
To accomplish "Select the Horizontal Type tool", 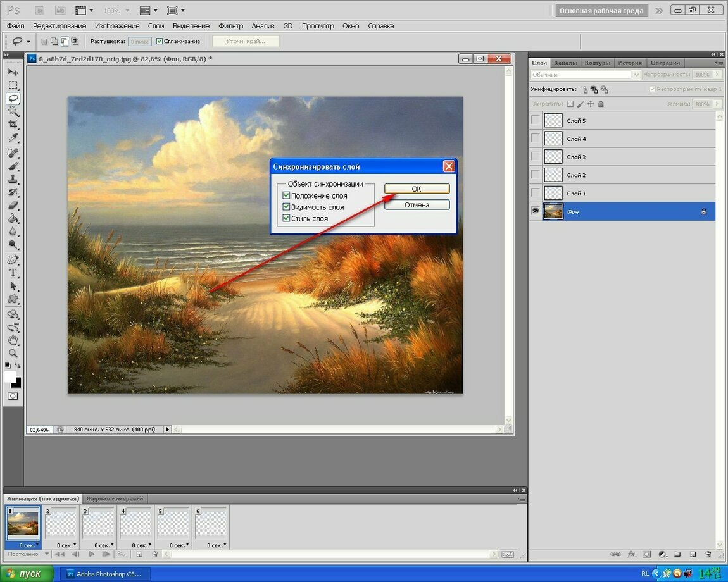I will (x=13, y=273).
